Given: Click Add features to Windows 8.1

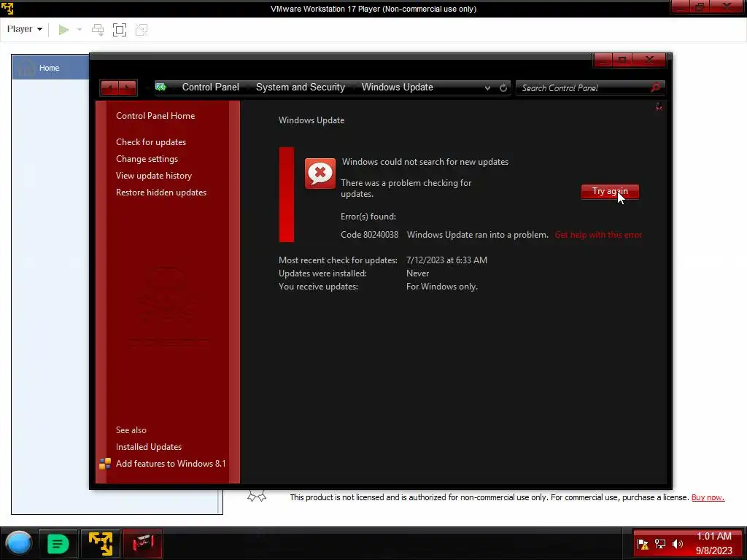Looking at the screenshot, I should pos(171,463).
